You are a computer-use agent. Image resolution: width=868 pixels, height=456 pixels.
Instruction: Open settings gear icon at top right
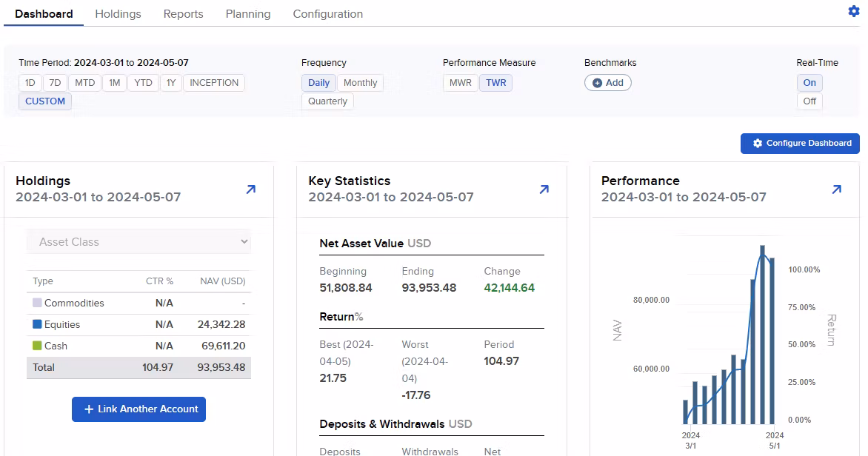(x=853, y=11)
